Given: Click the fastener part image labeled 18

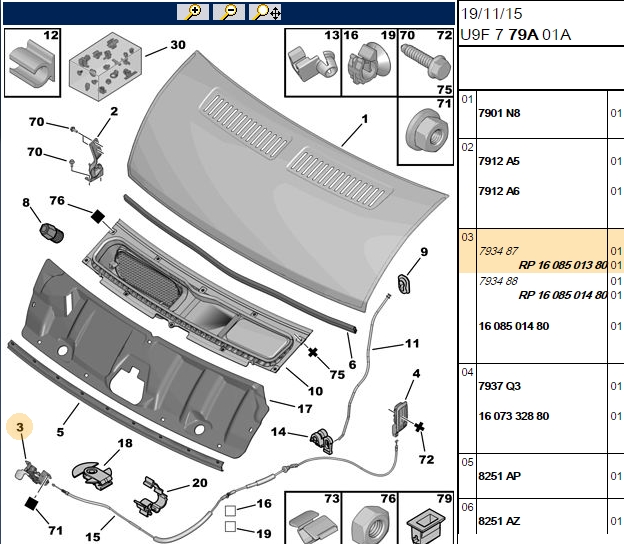Looking at the screenshot, I should (93, 475).
